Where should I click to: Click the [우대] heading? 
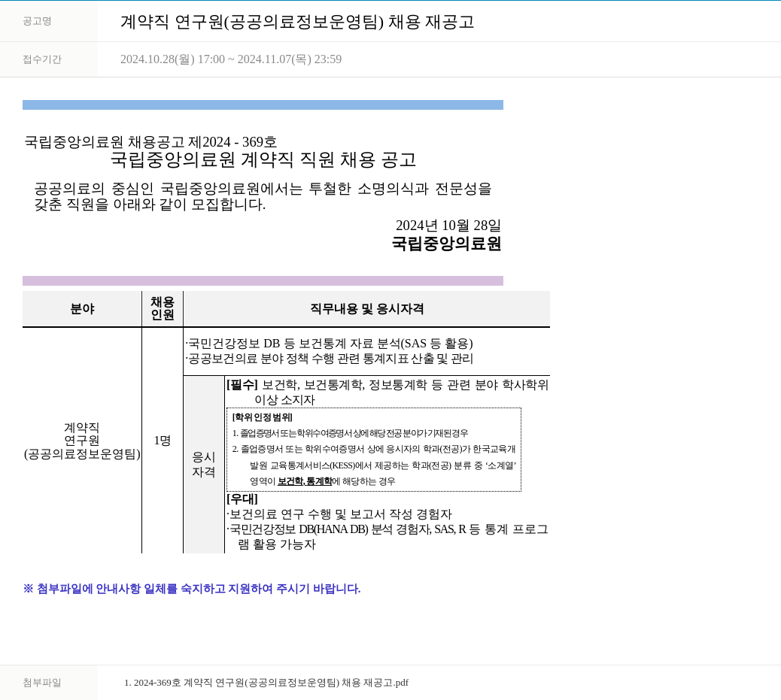coord(242,498)
